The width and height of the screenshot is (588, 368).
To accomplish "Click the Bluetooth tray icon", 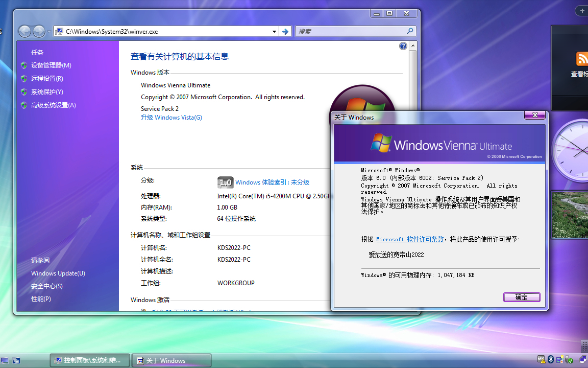I will point(551,359).
